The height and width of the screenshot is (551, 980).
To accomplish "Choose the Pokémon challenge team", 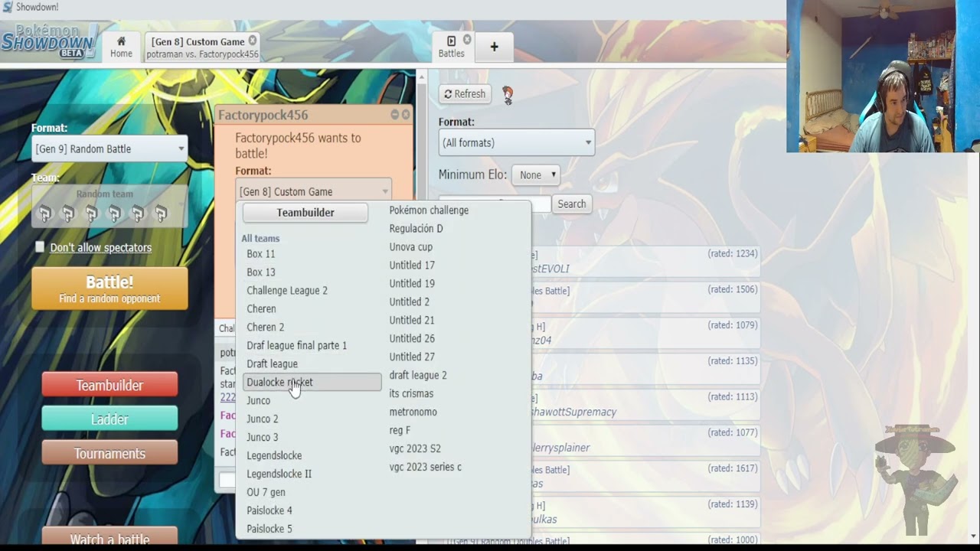I will [455, 210].
